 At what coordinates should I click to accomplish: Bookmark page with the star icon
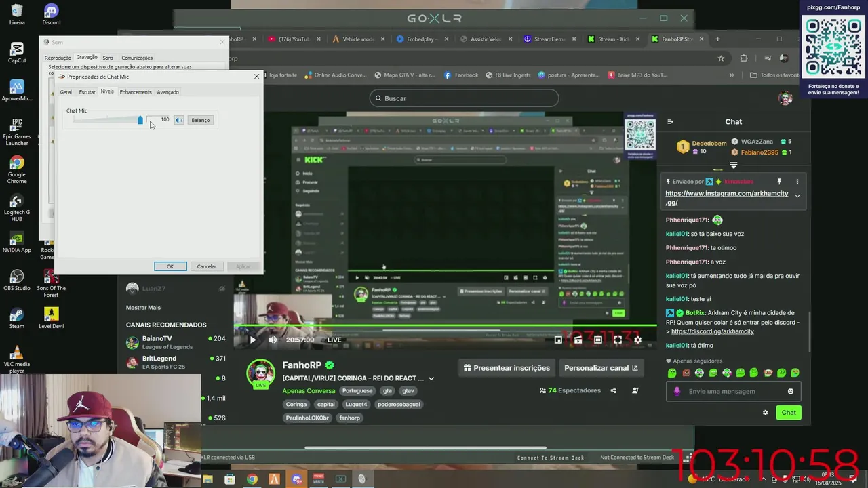point(721,58)
